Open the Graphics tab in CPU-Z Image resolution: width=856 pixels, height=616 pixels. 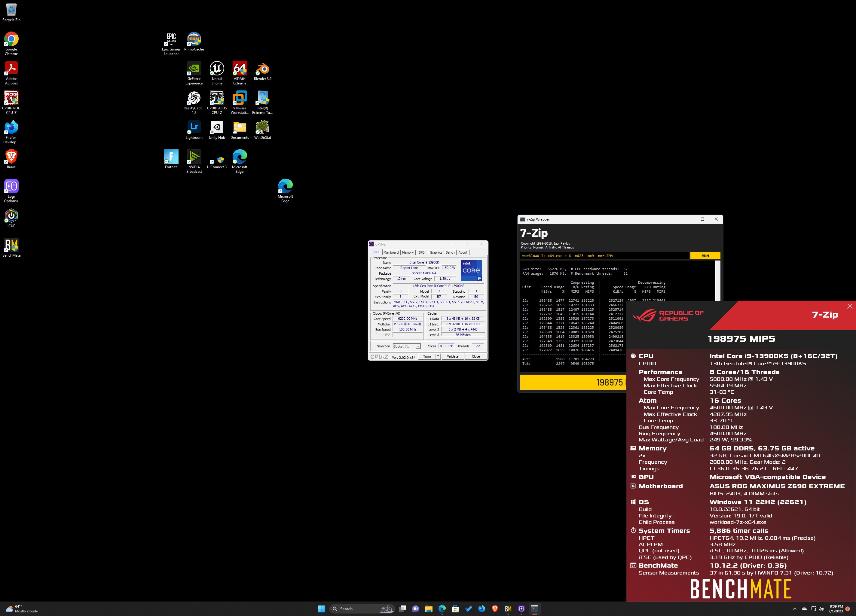[436, 252]
